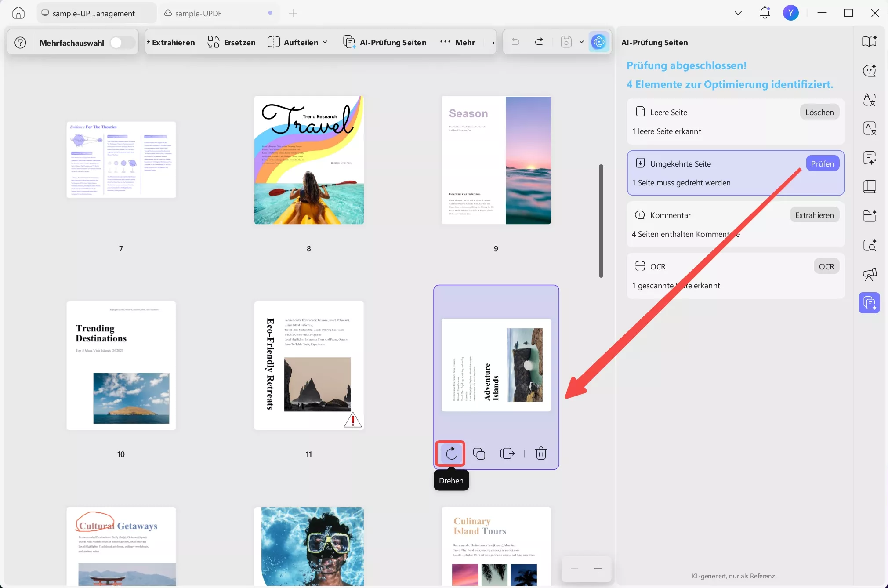
Task: Open AI search from the right sidebar
Action: click(x=870, y=245)
